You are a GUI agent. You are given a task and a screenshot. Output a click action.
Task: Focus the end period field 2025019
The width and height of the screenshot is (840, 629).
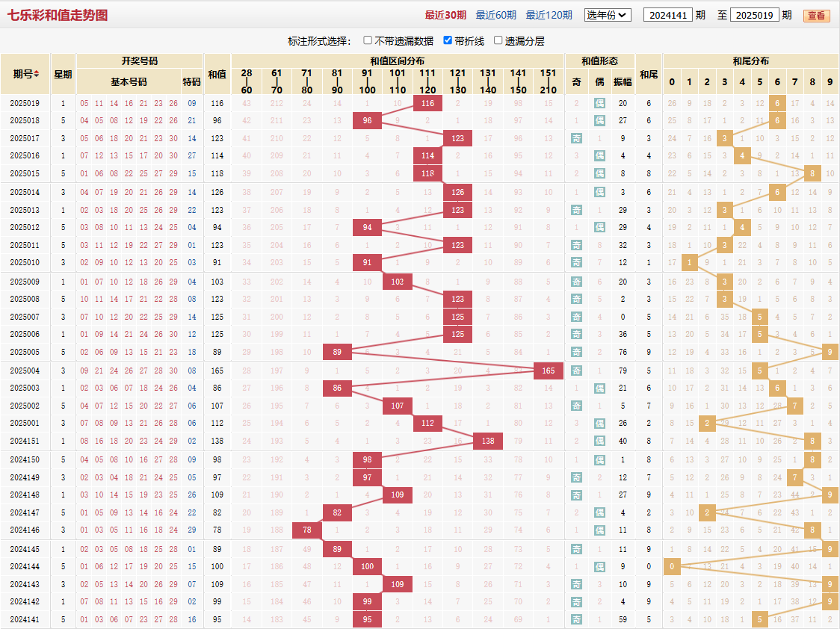pos(754,15)
